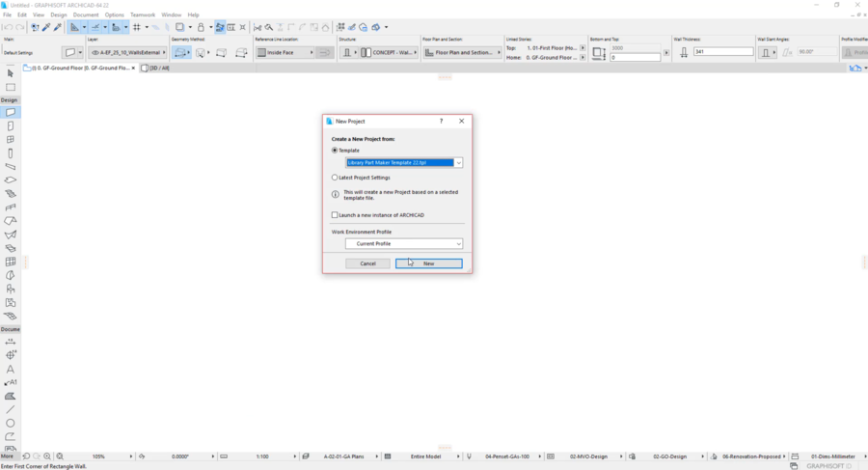
Task: Select the Circle tool in the toolbox
Action: [x=10, y=423]
